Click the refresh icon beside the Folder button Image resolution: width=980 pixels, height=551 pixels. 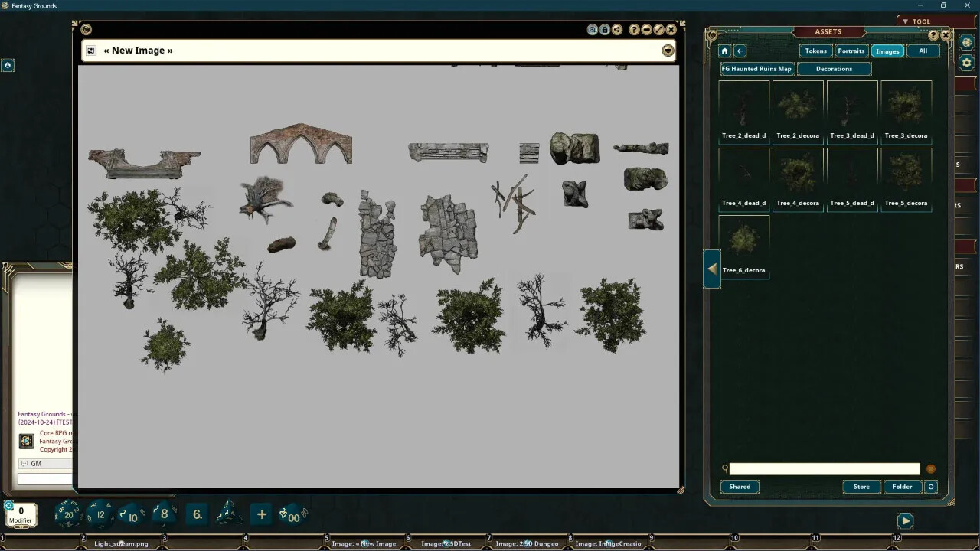(x=931, y=487)
